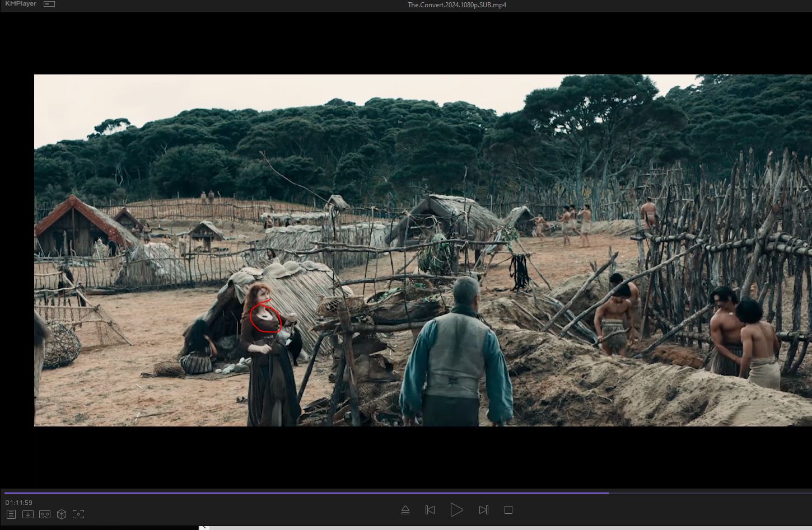Toggle the compact mode icon beside KMPlayer logo
The height and width of the screenshot is (530, 812).
(49, 4)
